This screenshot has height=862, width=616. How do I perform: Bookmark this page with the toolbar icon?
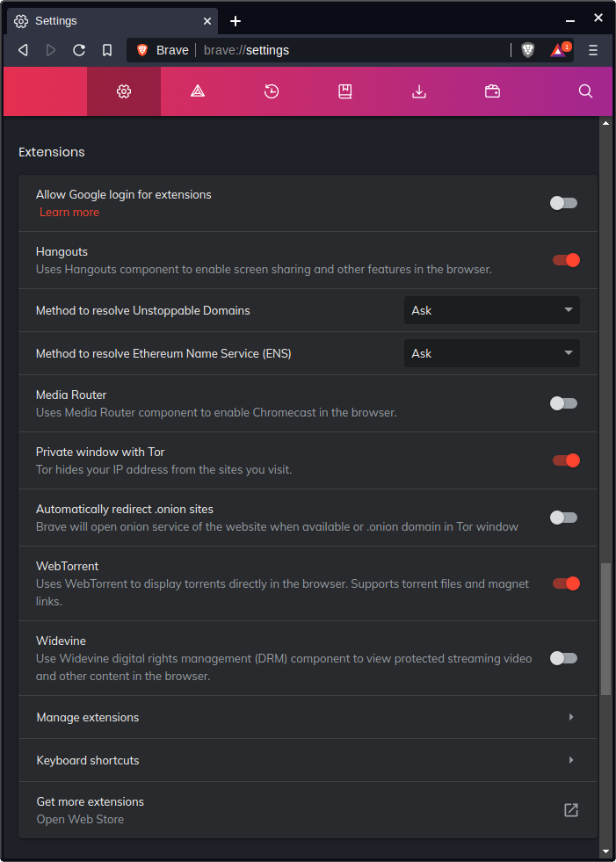pos(107,50)
